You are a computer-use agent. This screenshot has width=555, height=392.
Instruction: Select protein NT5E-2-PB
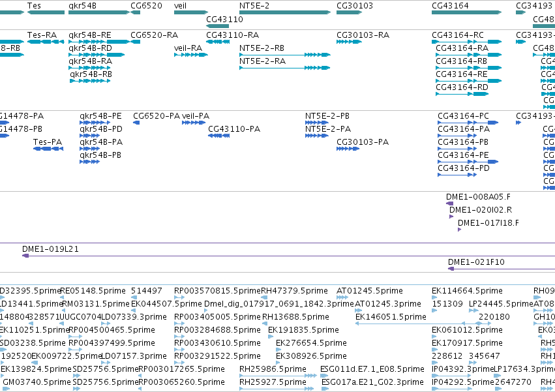(x=317, y=123)
